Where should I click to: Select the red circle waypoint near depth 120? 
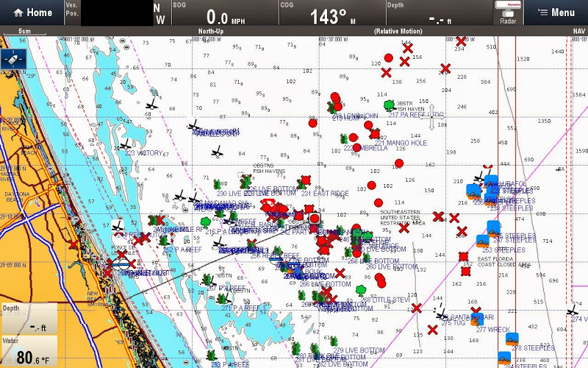click(389, 58)
